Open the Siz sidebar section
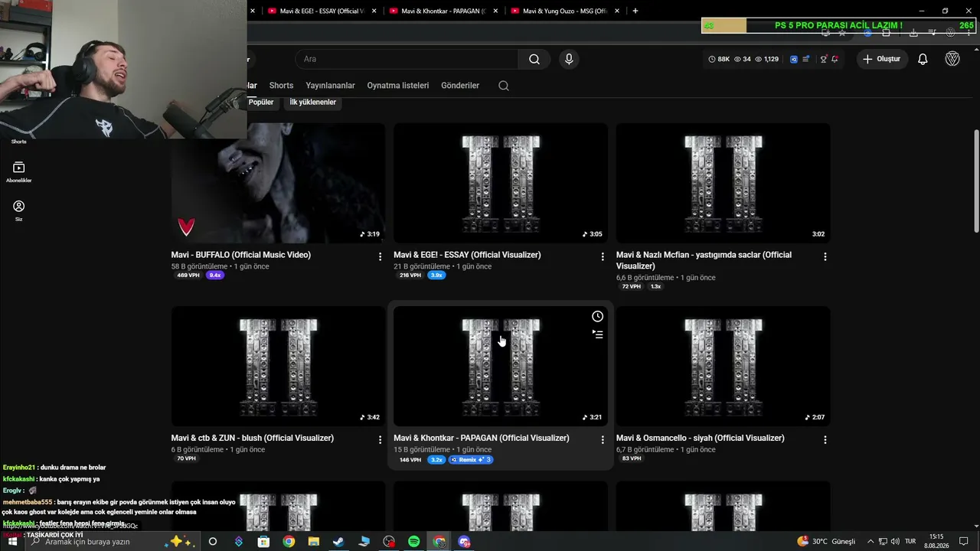 (18, 211)
